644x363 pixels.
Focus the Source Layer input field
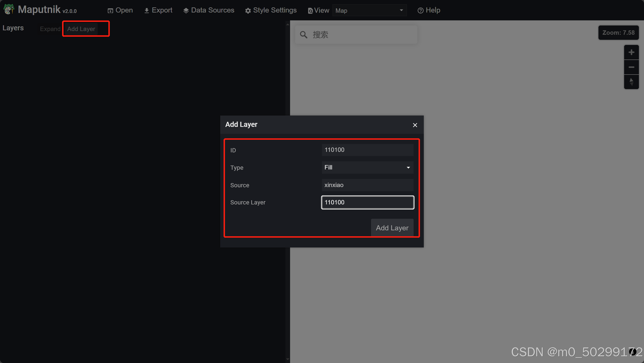[x=367, y=202]
